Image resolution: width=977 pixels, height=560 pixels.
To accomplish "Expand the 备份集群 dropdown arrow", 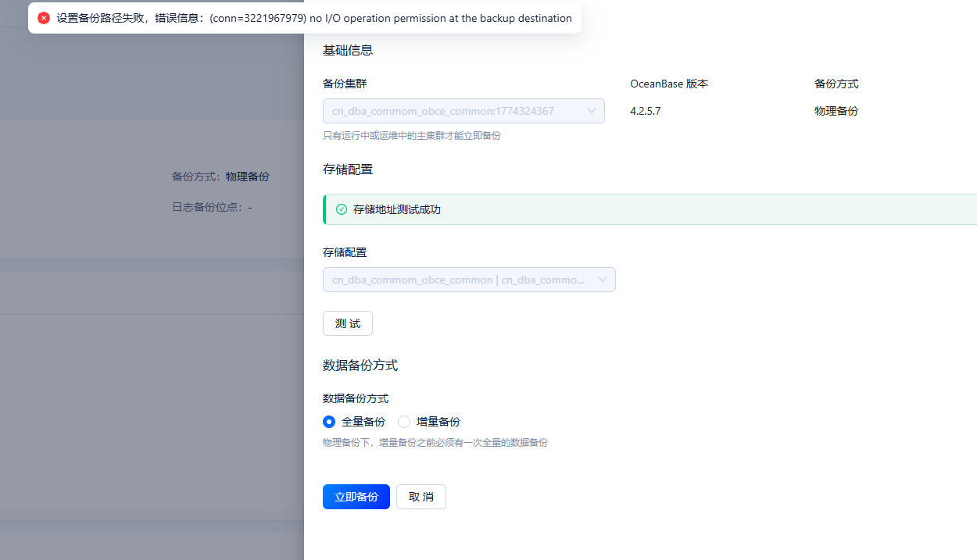I will coord(592,111).
